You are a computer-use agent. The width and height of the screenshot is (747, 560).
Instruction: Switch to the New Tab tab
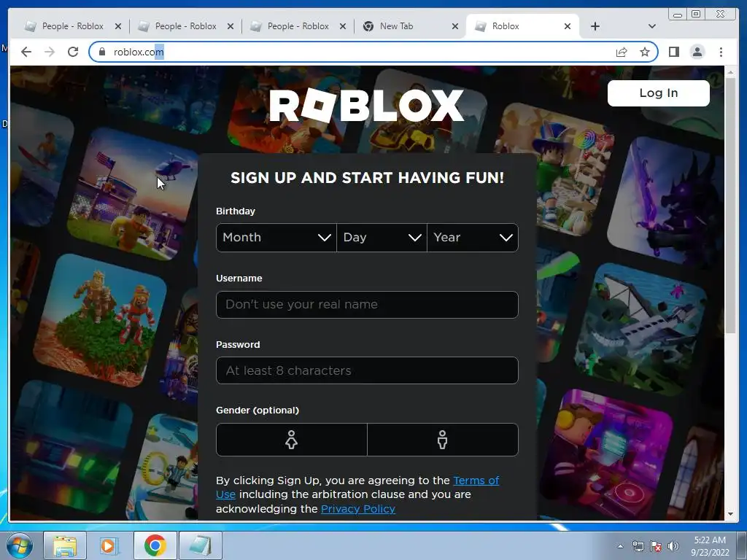(396, 26)
